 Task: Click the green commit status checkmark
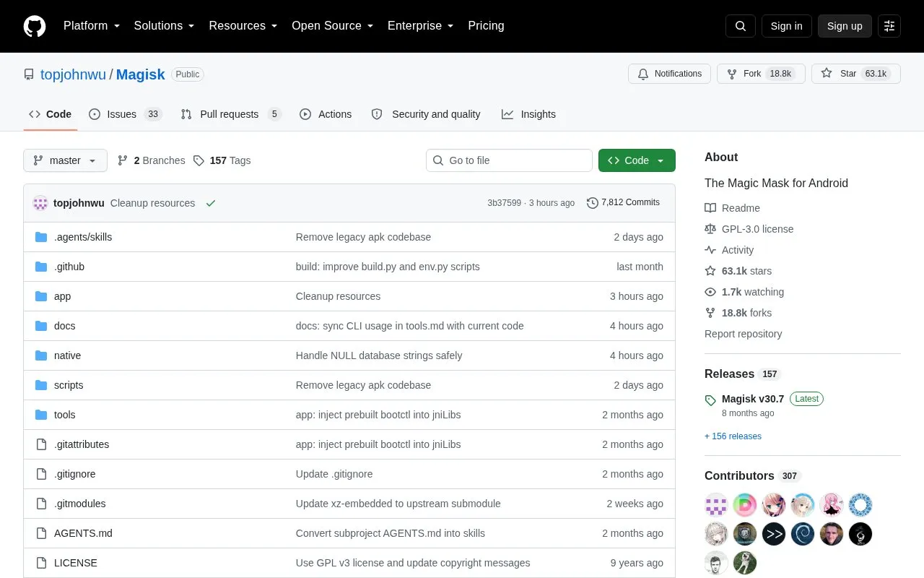coord(211,203)
